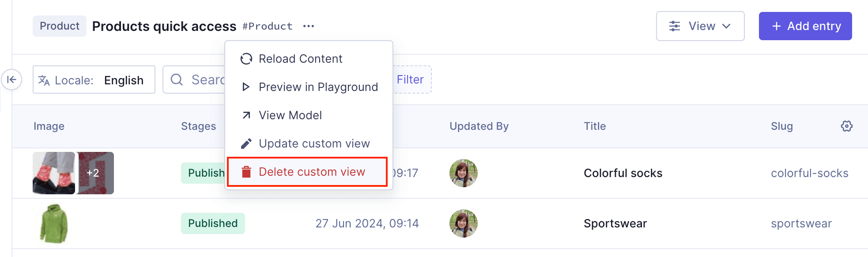Click the 27 Jun 2024, 09:14 date

point(367,223)
